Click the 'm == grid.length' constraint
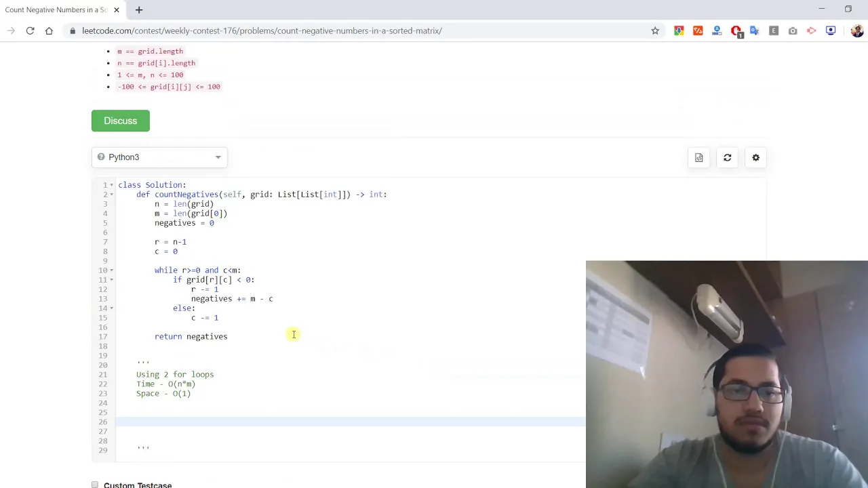This screenshot has width=868, height=488. tap(150, 52)
